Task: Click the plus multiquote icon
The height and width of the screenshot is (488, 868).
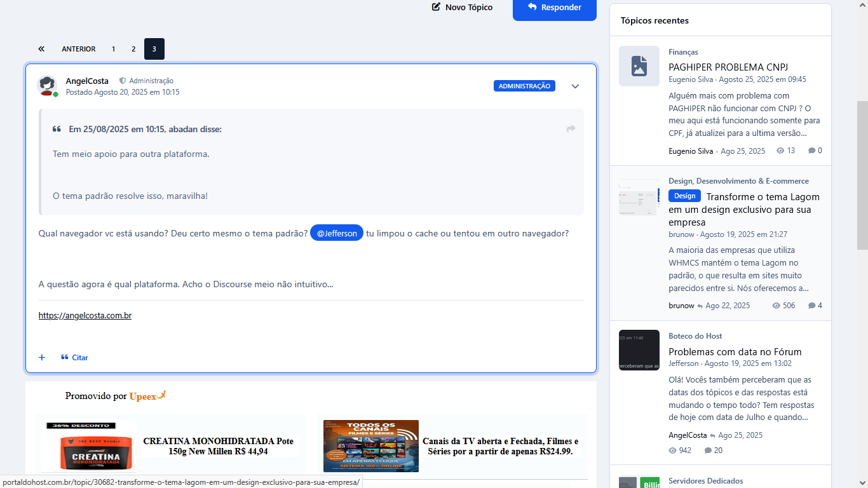Action: coord(42,357)
